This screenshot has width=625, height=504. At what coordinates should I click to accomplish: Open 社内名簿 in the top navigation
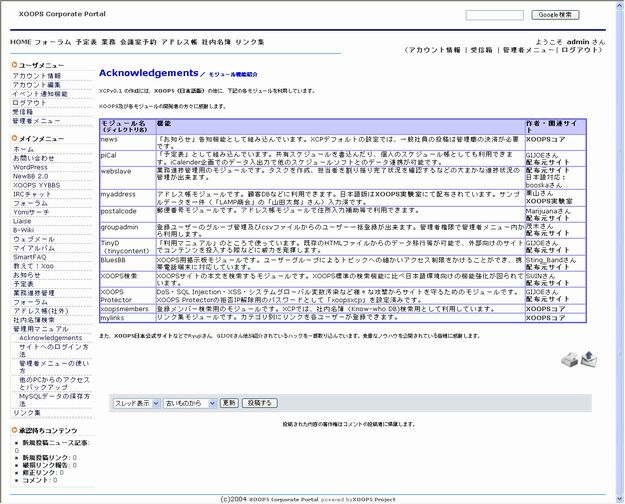click(216, 42)
